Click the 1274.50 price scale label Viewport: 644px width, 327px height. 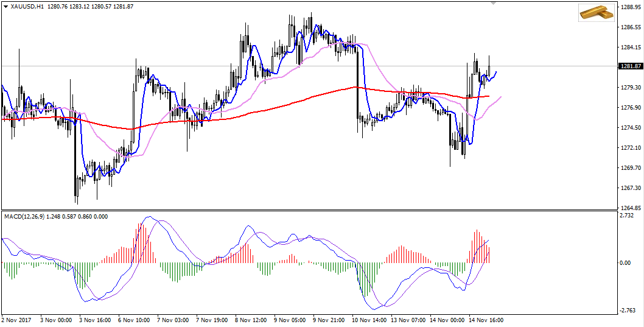tap(631, 128)
